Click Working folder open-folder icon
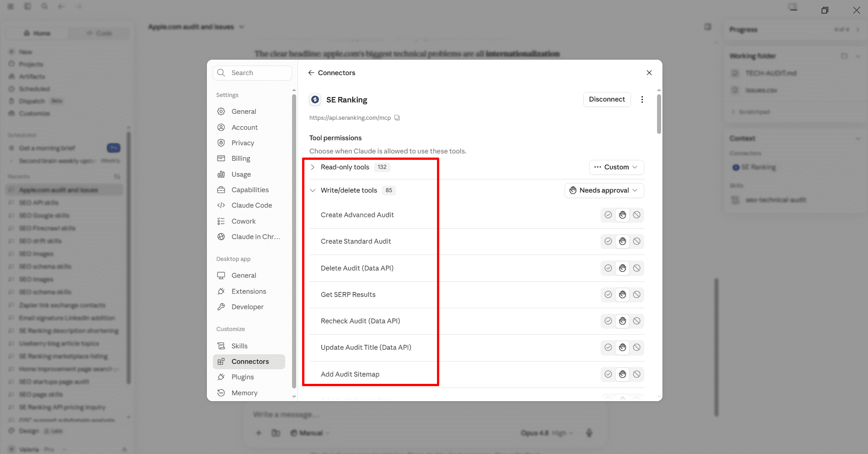The image size is (868, 454). coord(844,56)
